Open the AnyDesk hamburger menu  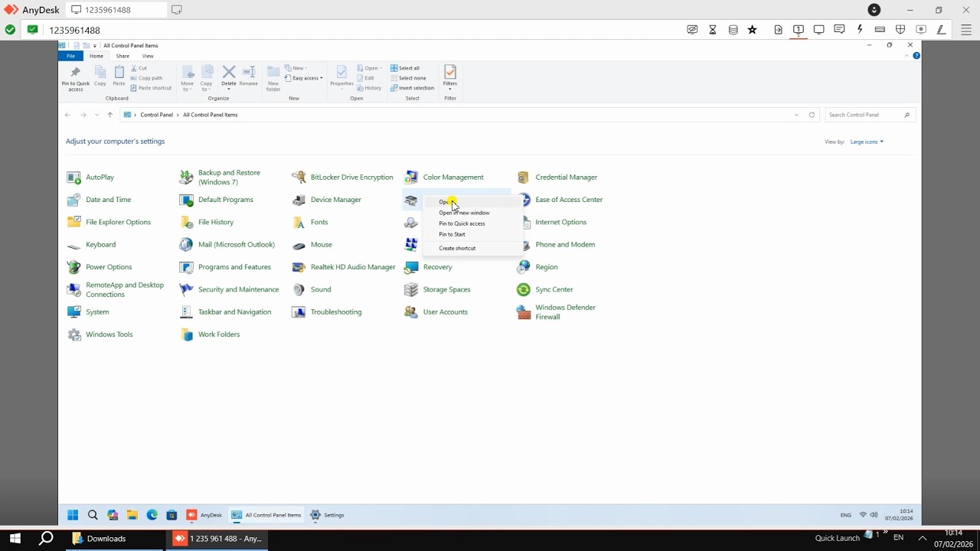(x=966, y=30)
